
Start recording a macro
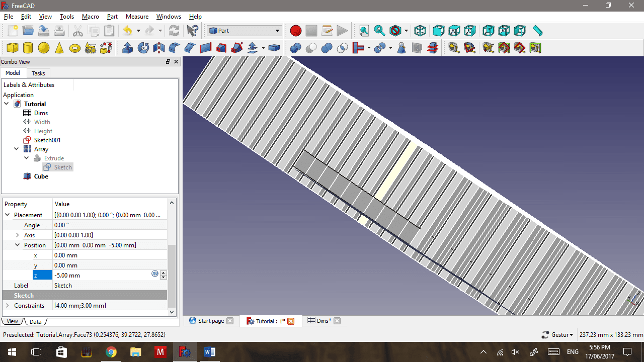tap(296, 31)
